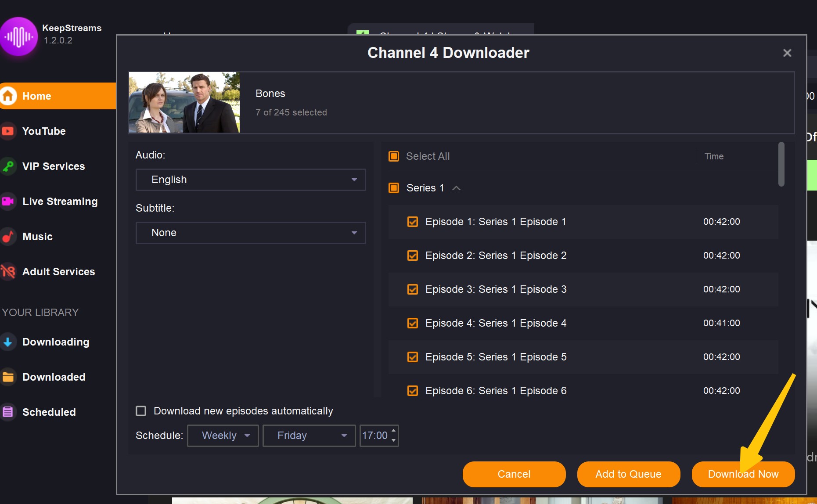Open the Subtitle dropdown

point(250,233)
